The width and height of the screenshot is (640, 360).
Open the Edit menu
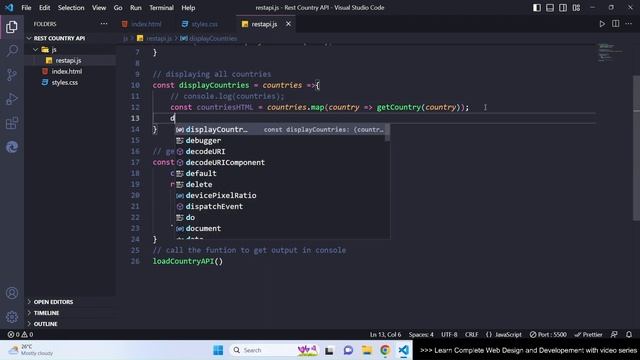pos(44,8)
